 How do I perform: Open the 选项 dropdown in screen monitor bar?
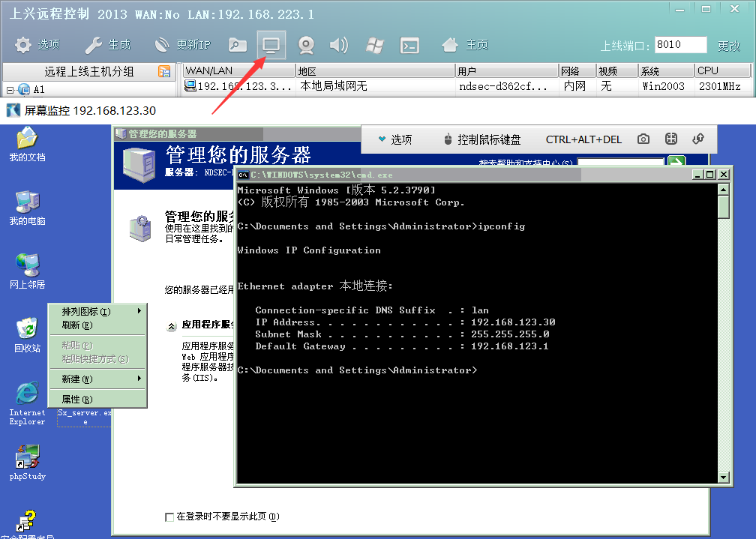pyautogui.click(x=394, y=139)
